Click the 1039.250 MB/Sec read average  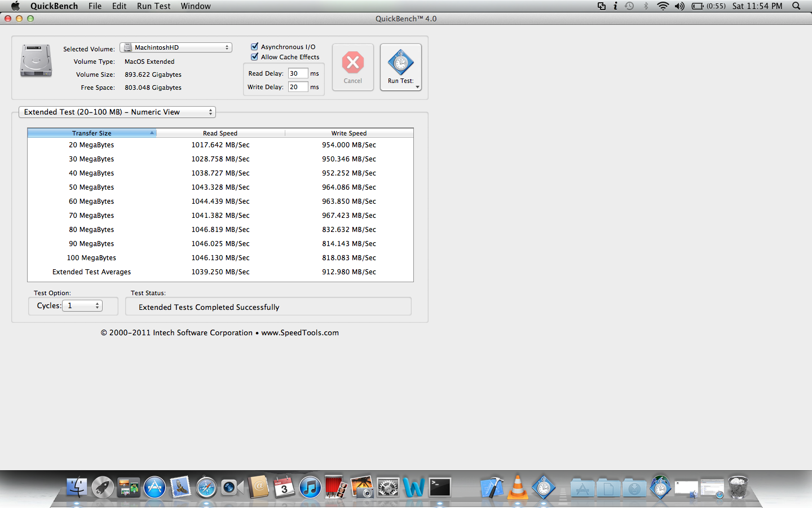tap(220, 272)
